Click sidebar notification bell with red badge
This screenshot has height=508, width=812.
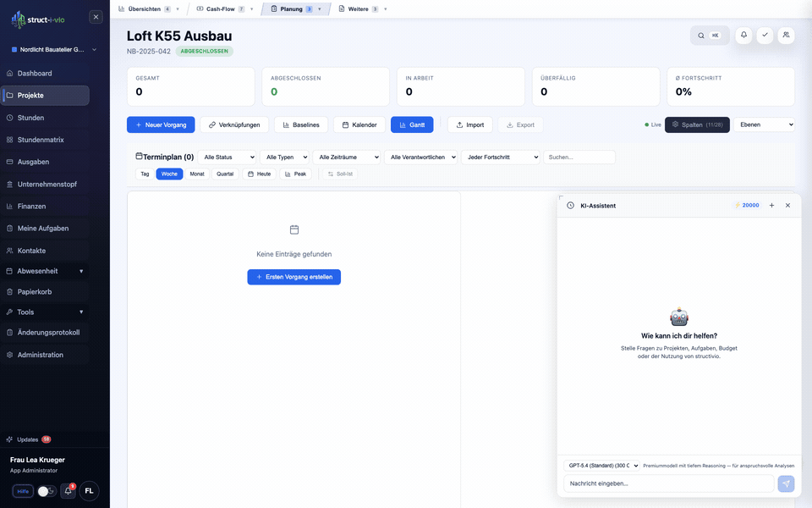[x=69, y=491]
